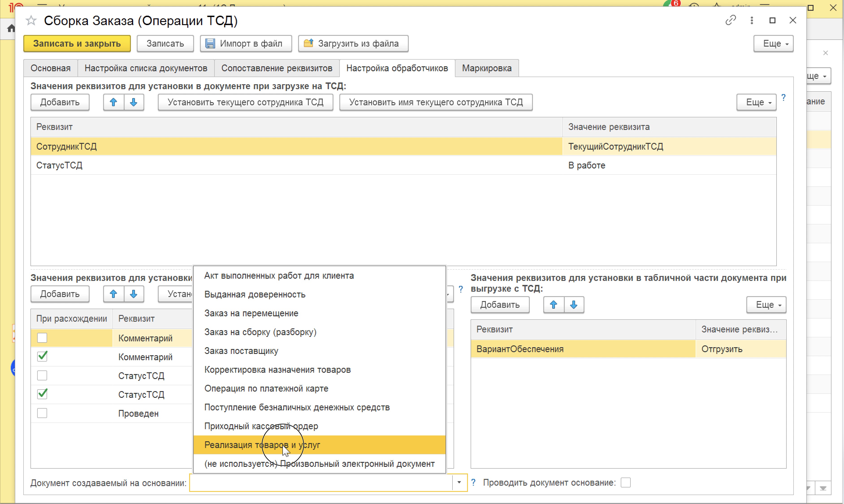Open 'Еще' dropdown above the top table
This screenshot has width=844, height=504.
(756, 102)
